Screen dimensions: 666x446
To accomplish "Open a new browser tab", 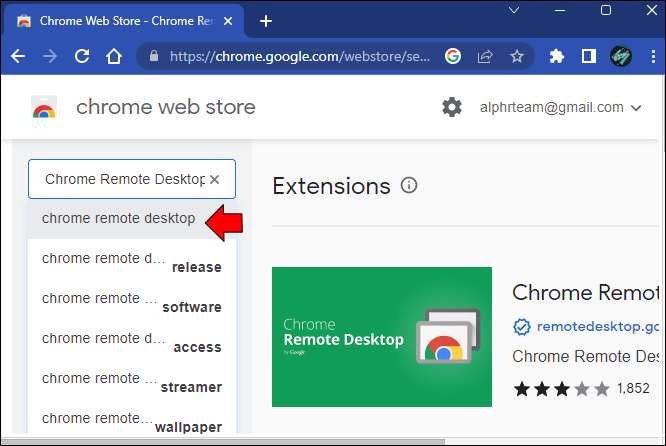I will [x=266, y=21].
